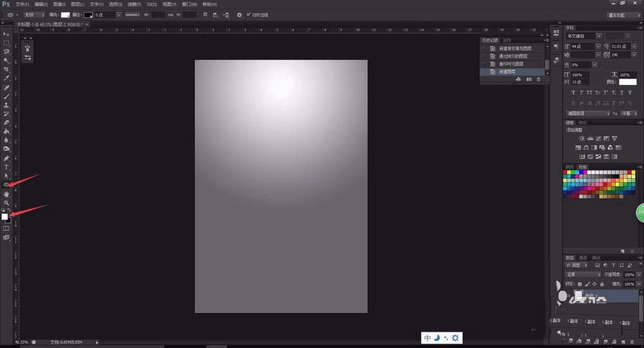Click the camera snapshot icon in History panel
The image size is (644, 348).
click(x=529, y=79)
